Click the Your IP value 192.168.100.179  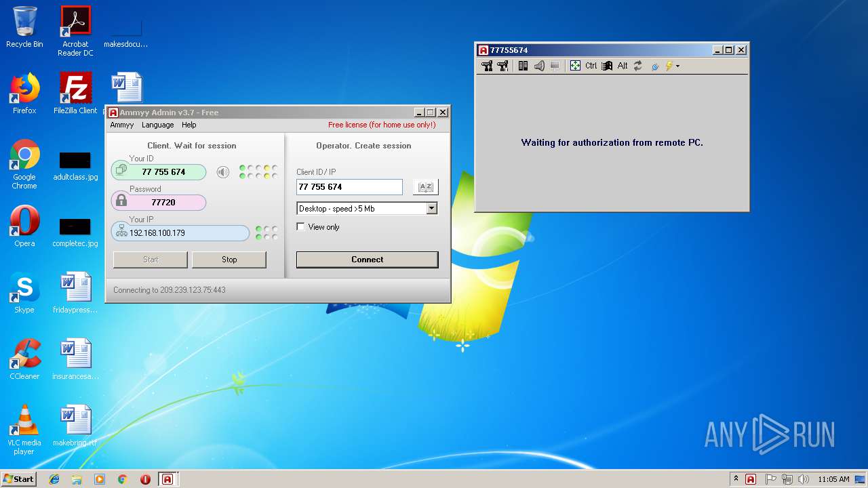(x=157, y=233)
